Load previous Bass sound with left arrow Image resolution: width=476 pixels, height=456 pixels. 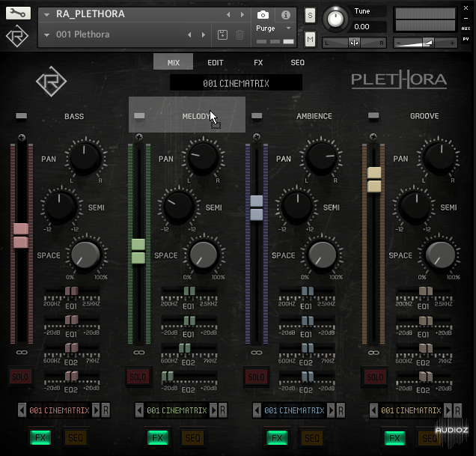pos(22,410)
